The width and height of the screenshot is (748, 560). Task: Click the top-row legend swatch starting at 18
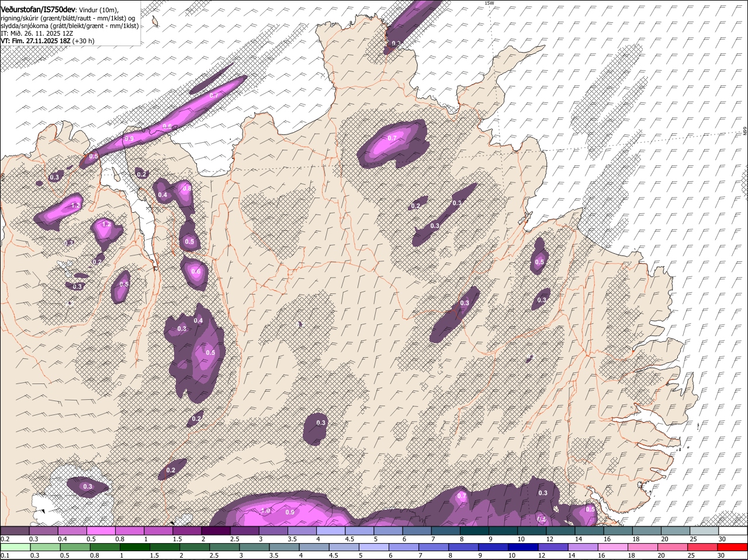[x=646, y=530]
